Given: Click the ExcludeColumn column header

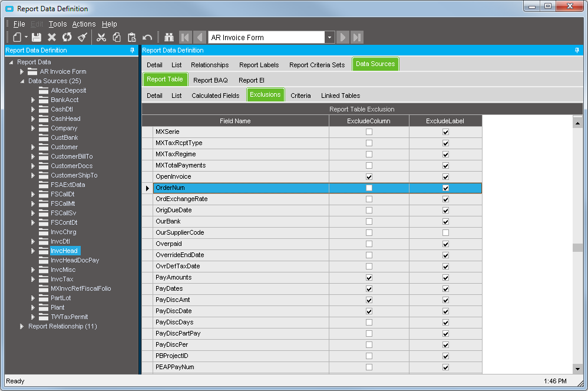Looking at the screenshot, I should (x=369, y=121).
